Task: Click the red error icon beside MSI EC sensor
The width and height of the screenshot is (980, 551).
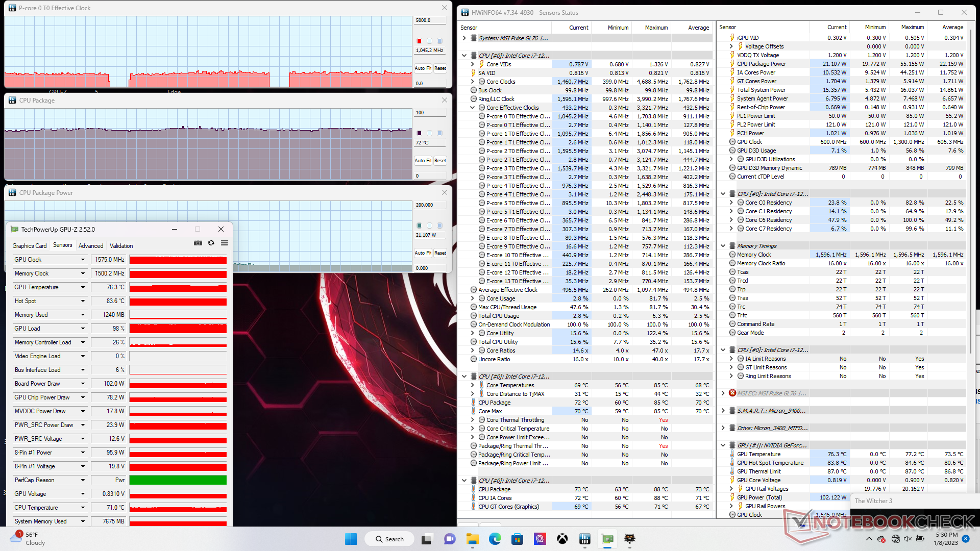Action: point(732,393)
